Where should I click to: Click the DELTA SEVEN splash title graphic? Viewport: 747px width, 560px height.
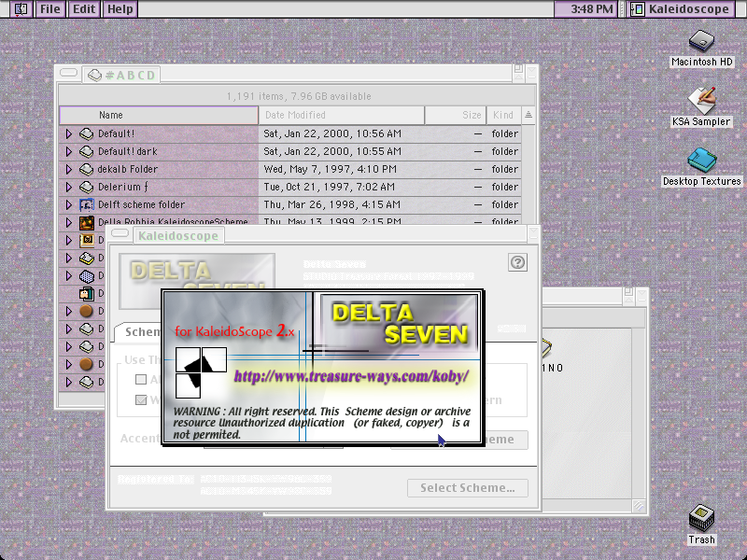point(400,324)
